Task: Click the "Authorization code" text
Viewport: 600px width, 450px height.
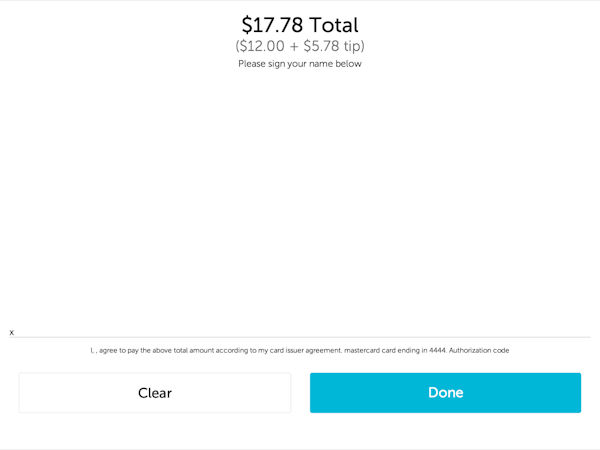Action: pos(479,351)
